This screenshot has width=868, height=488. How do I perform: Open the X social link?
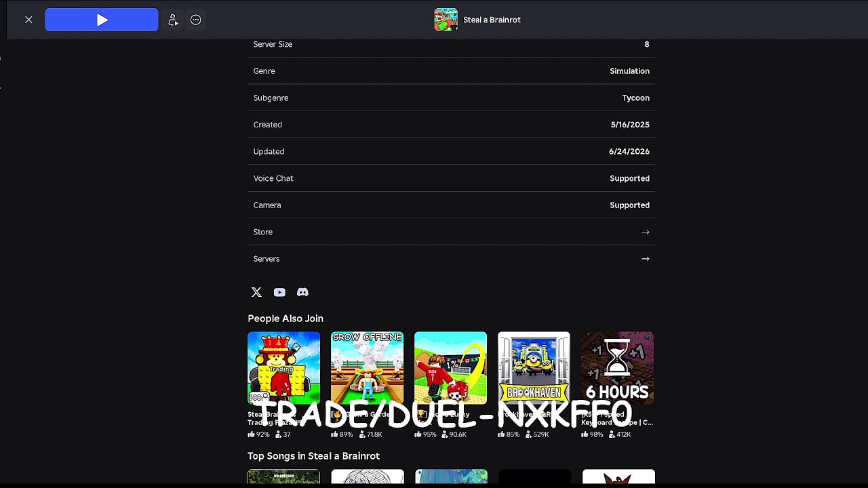point(256,292)
